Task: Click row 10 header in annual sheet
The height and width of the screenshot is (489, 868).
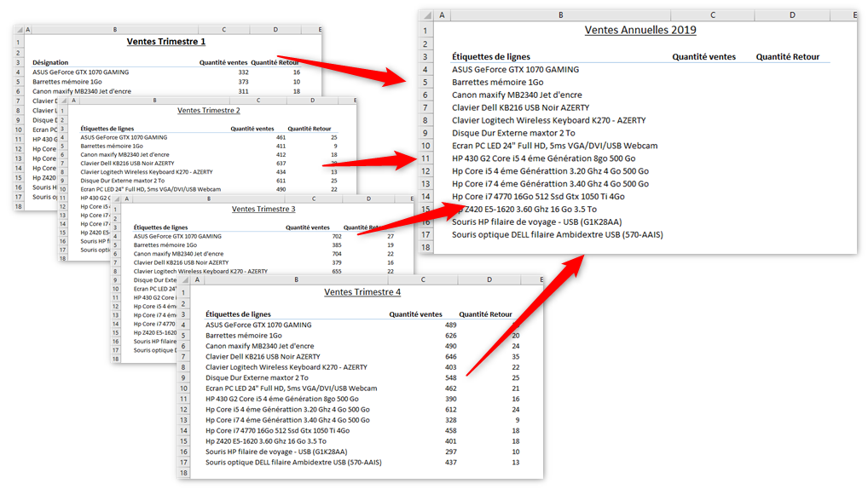Action: pos(425,146)
